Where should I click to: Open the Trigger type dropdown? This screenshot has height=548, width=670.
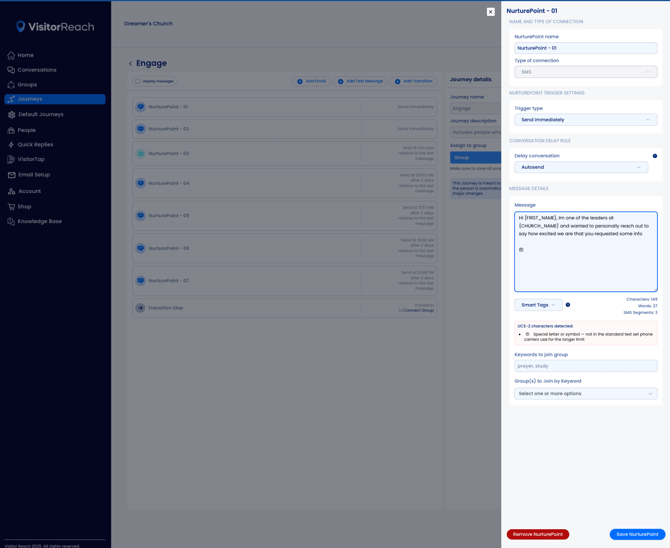[585, 120]
